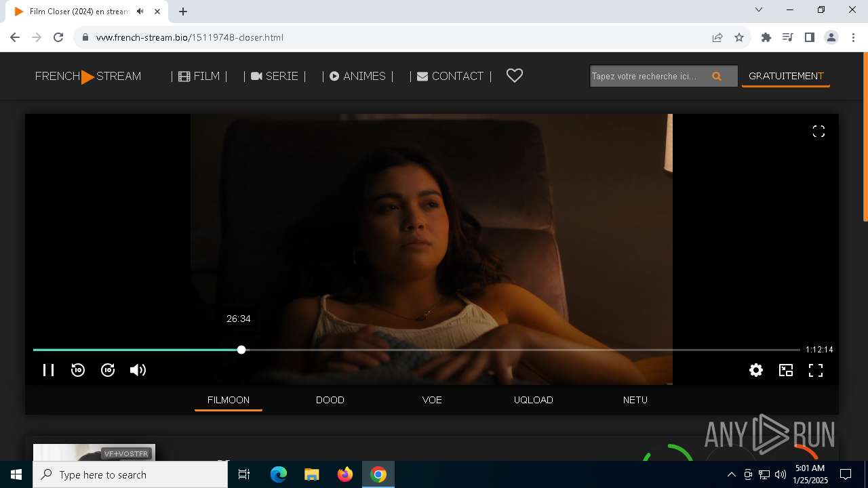The image size is (868, 488).
Task: Switch to the NETU player tab
Action: [635, 400]
